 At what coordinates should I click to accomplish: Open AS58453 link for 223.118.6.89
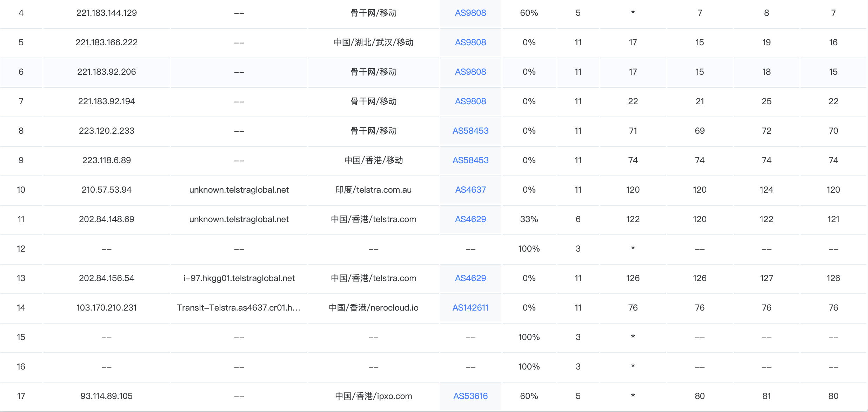[x=470, y=160]
